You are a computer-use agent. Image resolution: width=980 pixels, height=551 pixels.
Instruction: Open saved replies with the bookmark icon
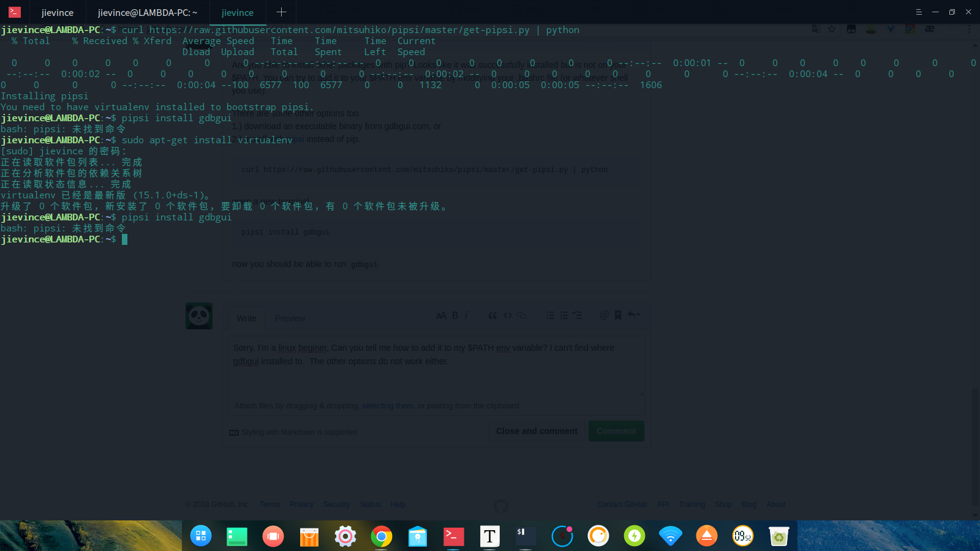pyautogui.click(x=617, y=315)
